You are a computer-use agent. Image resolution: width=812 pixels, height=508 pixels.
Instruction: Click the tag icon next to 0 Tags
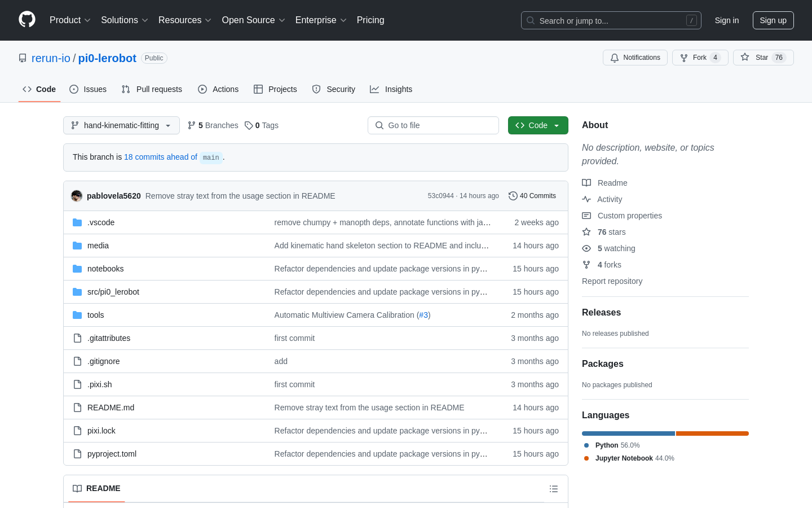point(249,125)
